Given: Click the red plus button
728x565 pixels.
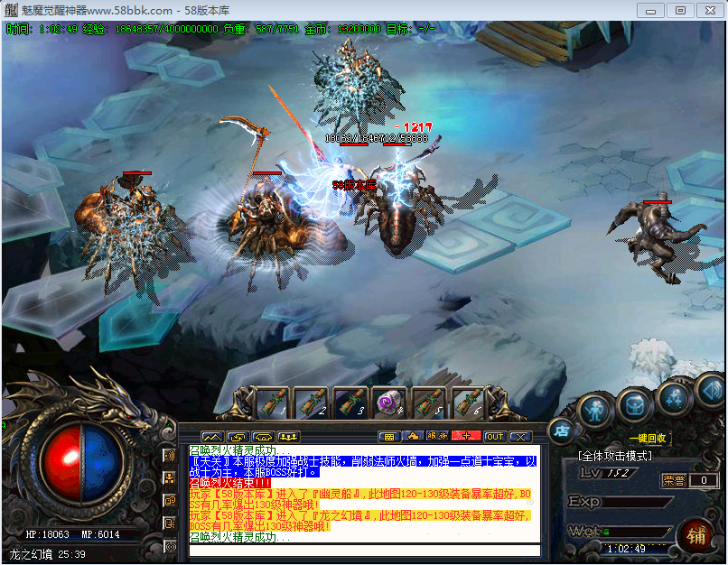Looking at the screenshot, I should 466,436.
